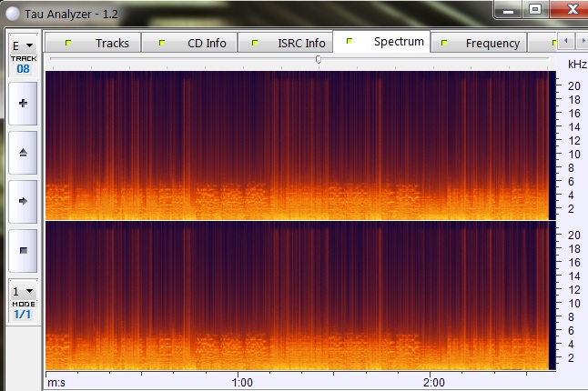
Task: Click the position slider handle above spectrogram
Action: pyautogui.click(x=318, y=59)
